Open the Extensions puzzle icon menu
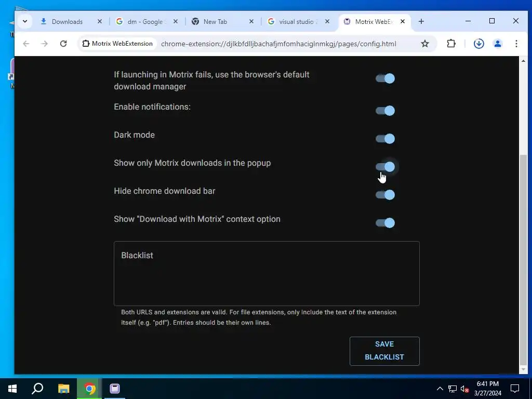Viewport: 532px width, 399px height. (451, 44)
